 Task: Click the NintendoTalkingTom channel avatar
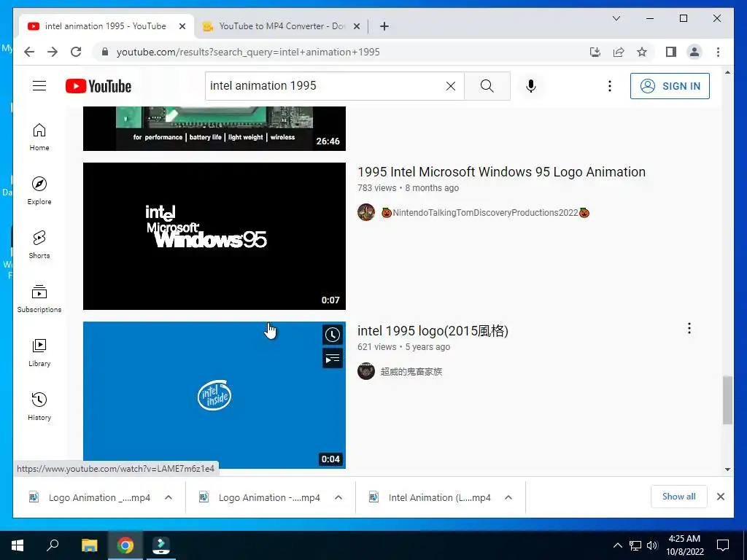click(366, 212)
